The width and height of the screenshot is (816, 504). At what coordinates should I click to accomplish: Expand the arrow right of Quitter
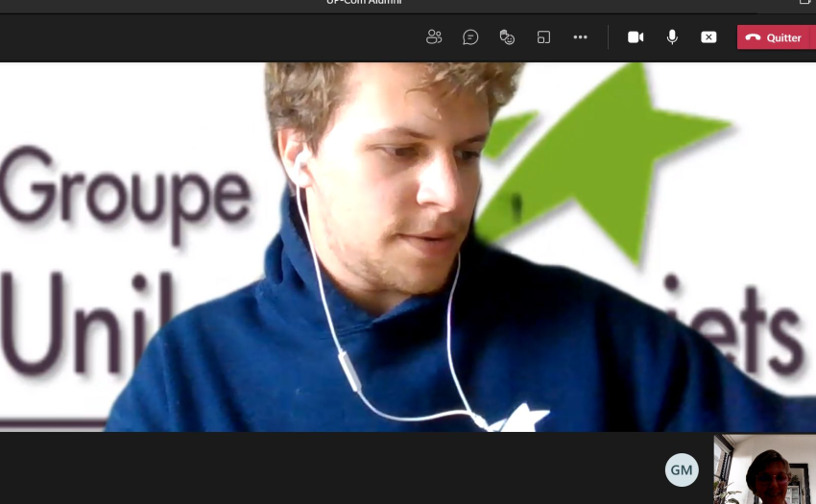[811, 37]
